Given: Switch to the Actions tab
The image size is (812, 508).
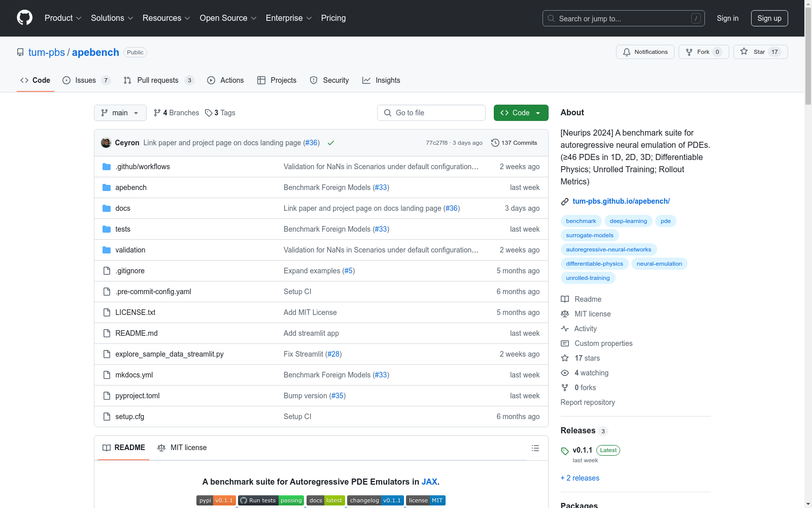Looking at the screenshot, I should [225, 80].
